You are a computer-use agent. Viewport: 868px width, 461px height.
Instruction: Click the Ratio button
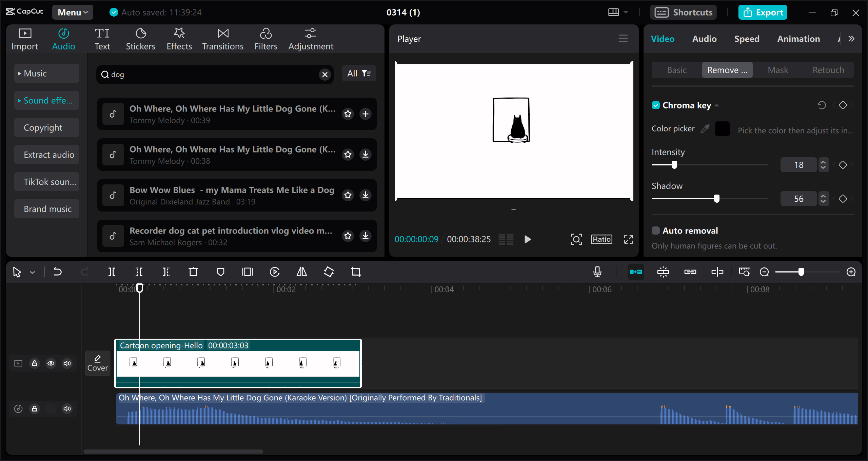(602, 239)
